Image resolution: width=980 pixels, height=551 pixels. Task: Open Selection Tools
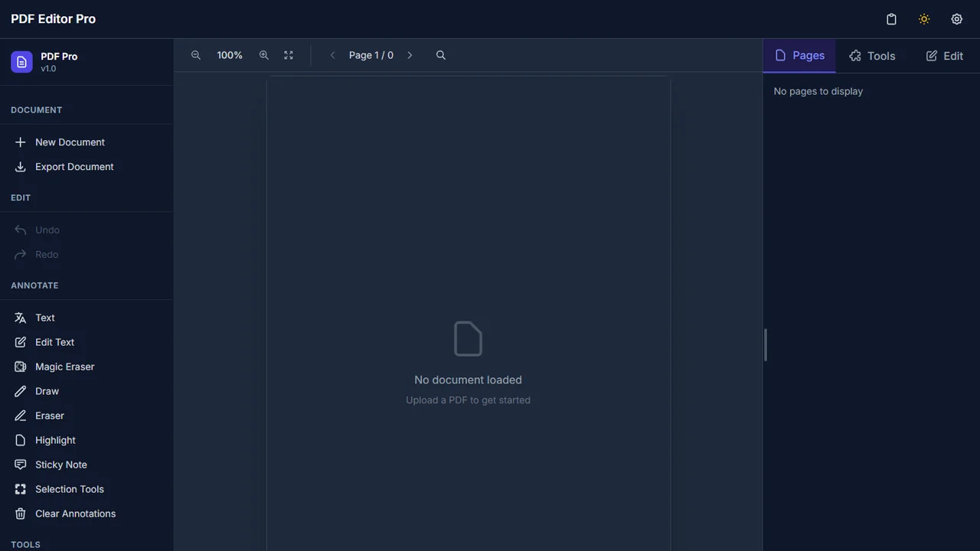click(x=87, y=489)
